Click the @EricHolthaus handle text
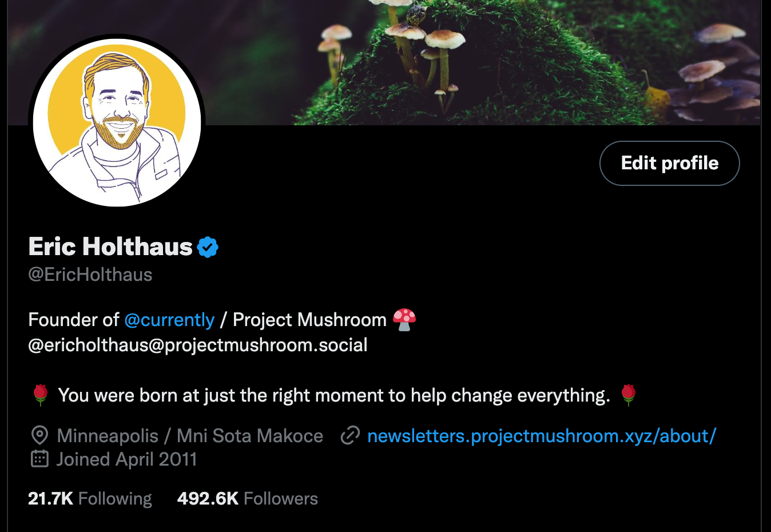The image size is (771, 532). (90, 275)
